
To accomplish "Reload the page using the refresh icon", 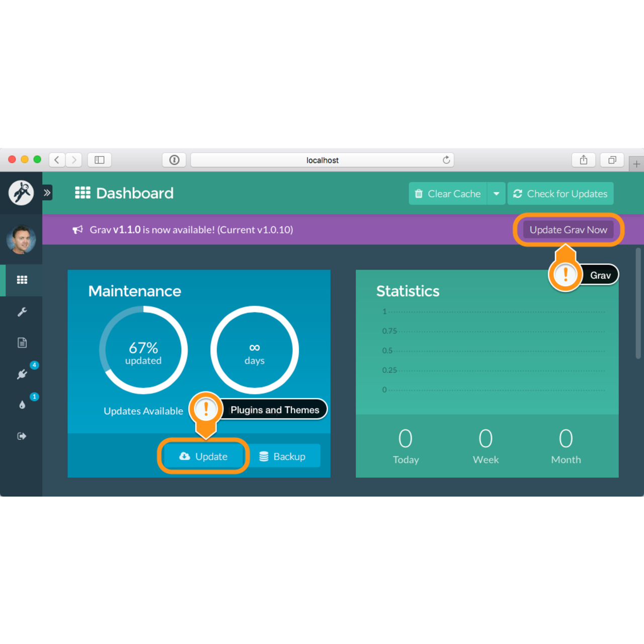I will [446, 160].
